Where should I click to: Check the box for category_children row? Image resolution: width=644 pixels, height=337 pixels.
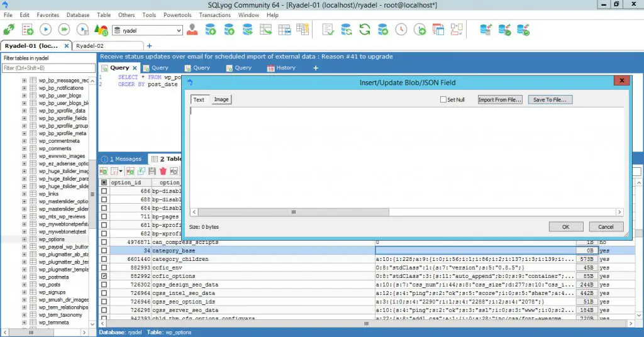pyautogui.click(x=104, y=259)
